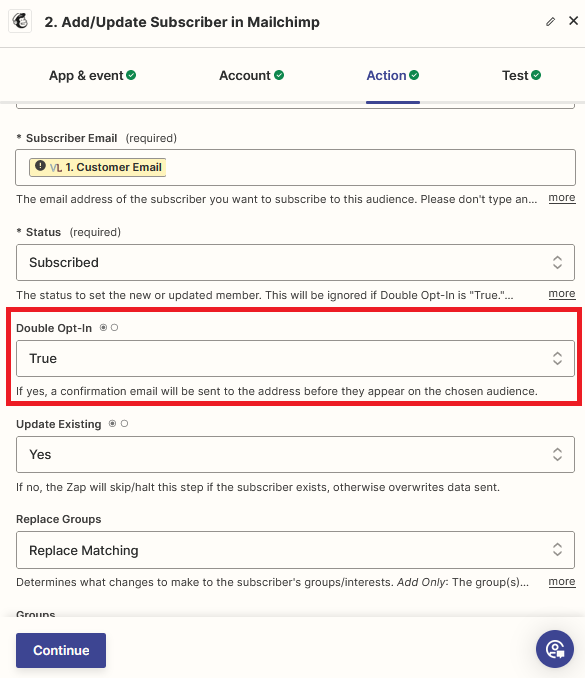This screenshot has width=585, height=678.
Task: Open the support chat help icon
Action: pyautogui.click(x=555, y=649)
